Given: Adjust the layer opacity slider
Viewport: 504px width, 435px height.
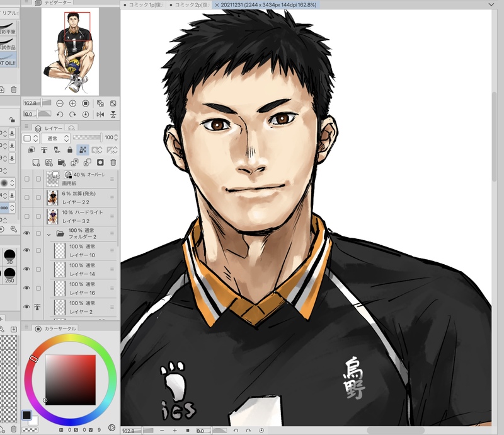Looking at the screenshot, I should (x=88, y=137).
